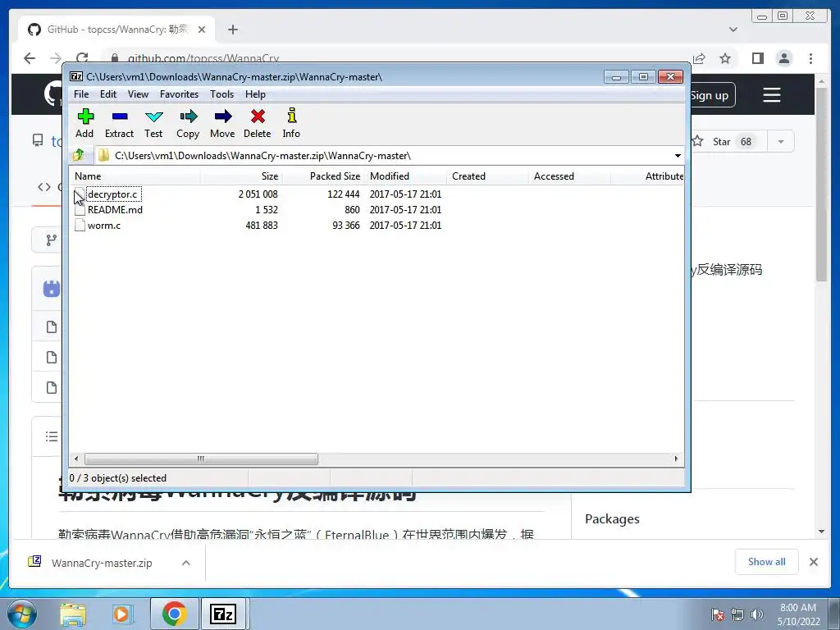Click the 7-Zip horizontal scrollbar thumb

click(x=201, y=459)
